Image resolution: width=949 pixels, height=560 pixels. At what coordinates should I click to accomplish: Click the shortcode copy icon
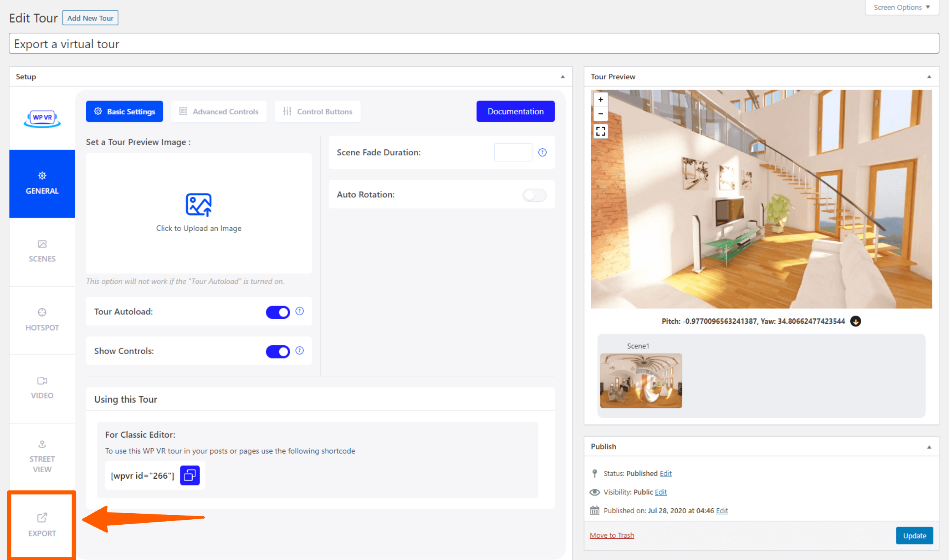tap(190, 475)
